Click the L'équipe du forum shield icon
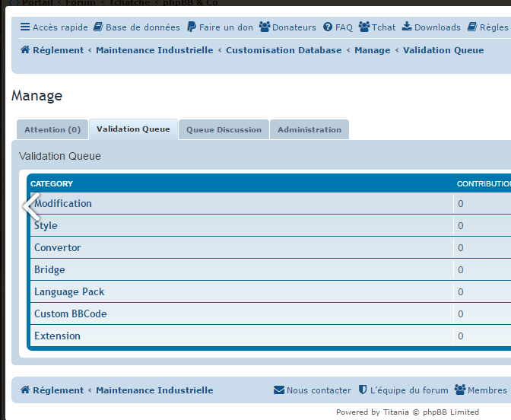The height and width of the screenshot is (420, 511). pyautogui.click(x=363, y=390)
